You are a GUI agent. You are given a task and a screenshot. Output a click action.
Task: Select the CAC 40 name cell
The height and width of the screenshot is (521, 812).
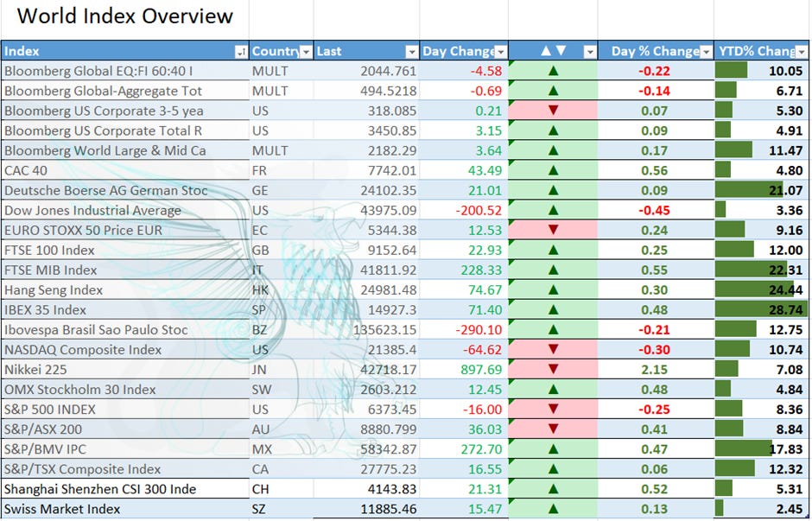tap(124, 170)
